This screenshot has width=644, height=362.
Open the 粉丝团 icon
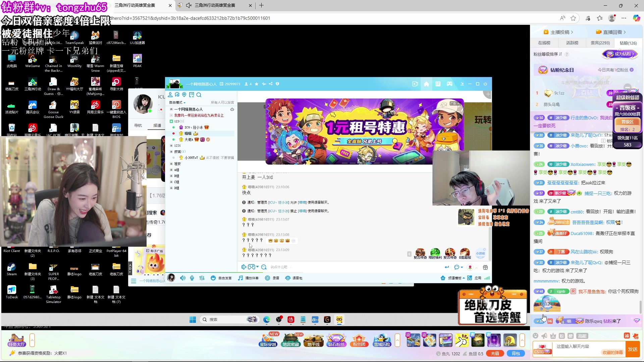pos(359,340)
